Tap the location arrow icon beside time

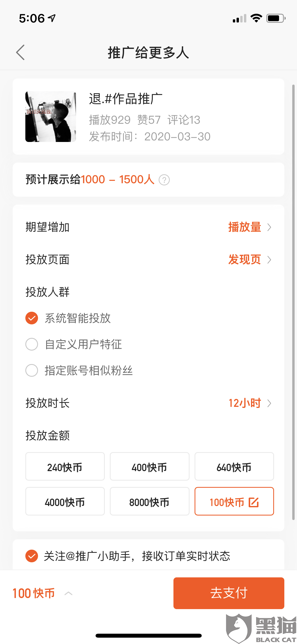coord(52,18)
